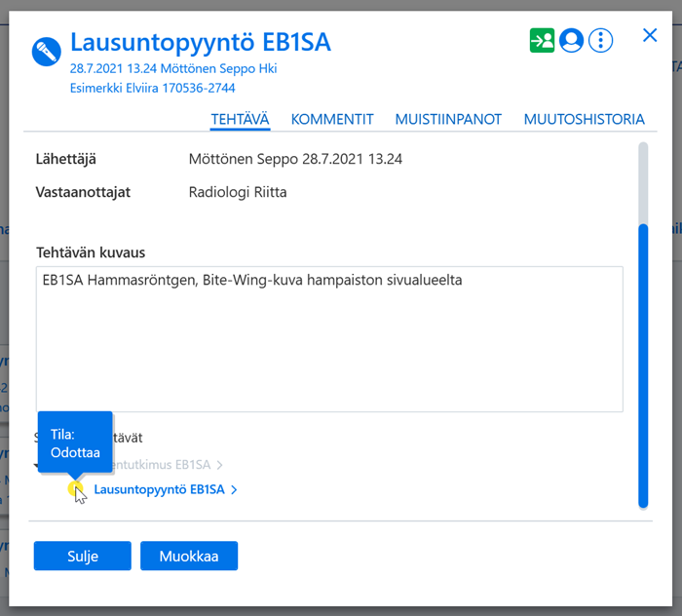This screenshot has height=616, width=682.
Task: Open the KOMMENTIT tab
Action: [332, 119]
